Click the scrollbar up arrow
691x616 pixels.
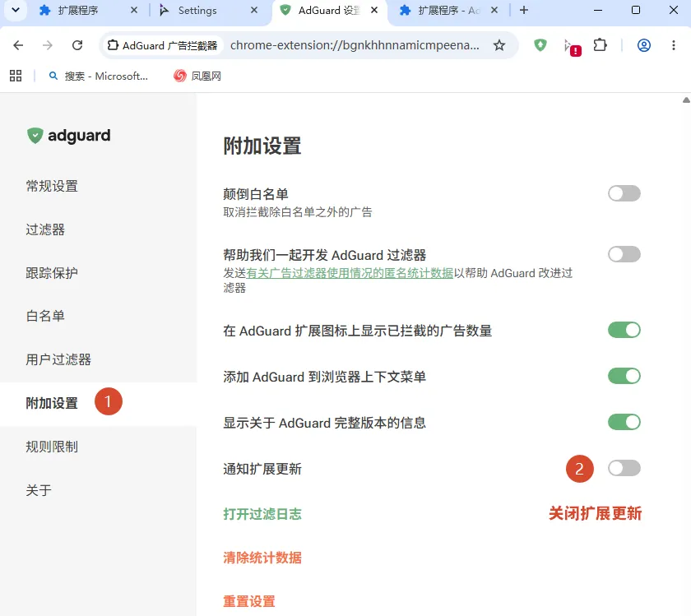(686, 100)
